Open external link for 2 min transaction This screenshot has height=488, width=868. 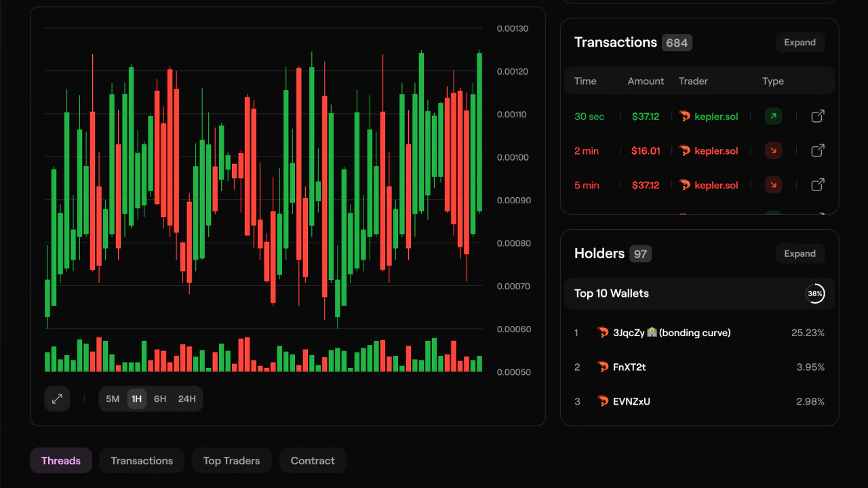tap(818, 150)
